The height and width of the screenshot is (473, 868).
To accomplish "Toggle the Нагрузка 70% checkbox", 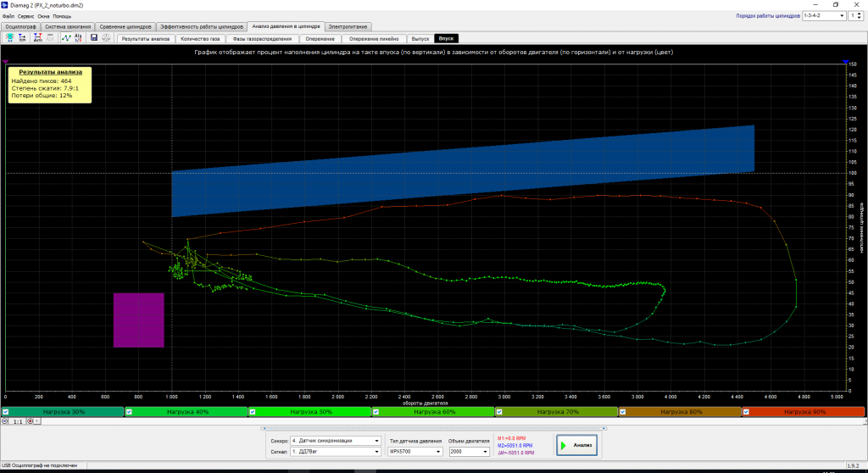I will (499, 412).
